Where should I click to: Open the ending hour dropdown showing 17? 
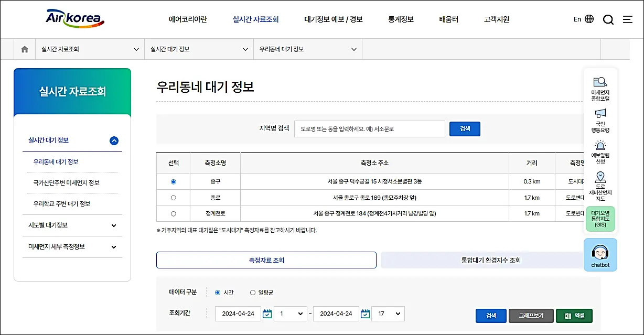[x=388, y=314]
